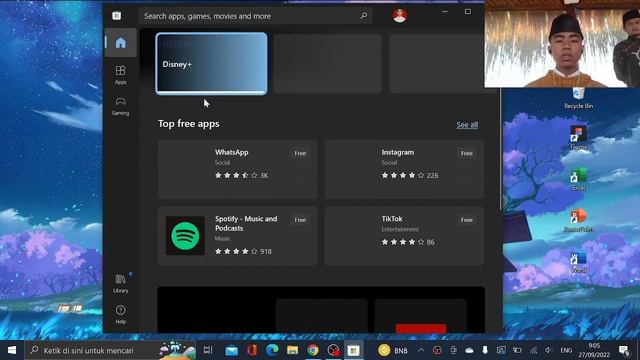Click the ENG language indicator
The height and width of the screenshot is (360, 640).
click(566, 350)
